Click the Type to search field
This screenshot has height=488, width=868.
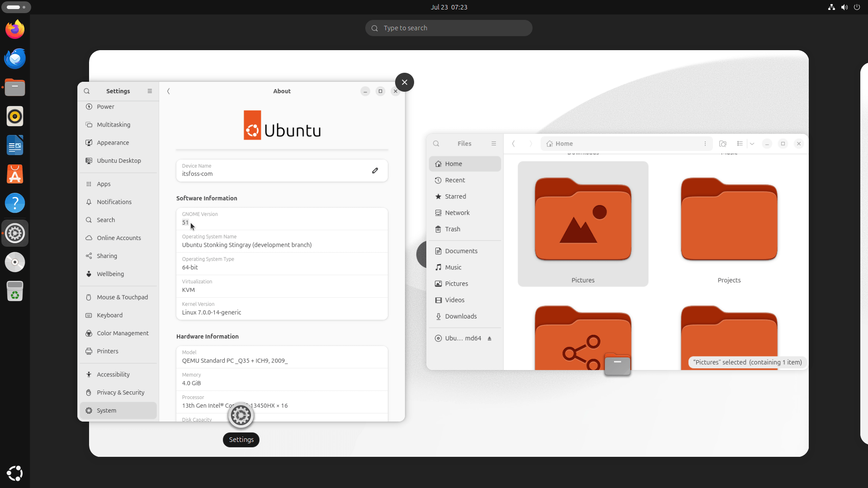coord(448,28)
